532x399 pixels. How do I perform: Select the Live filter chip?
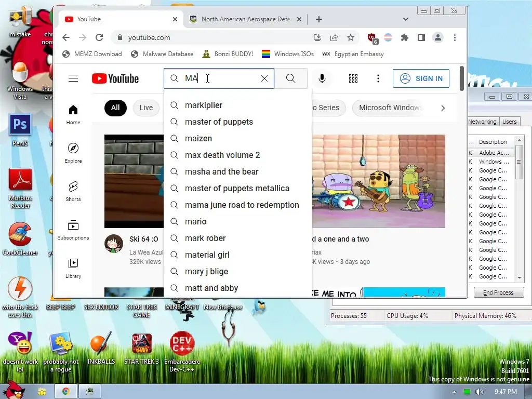click(x=146, y=108)
